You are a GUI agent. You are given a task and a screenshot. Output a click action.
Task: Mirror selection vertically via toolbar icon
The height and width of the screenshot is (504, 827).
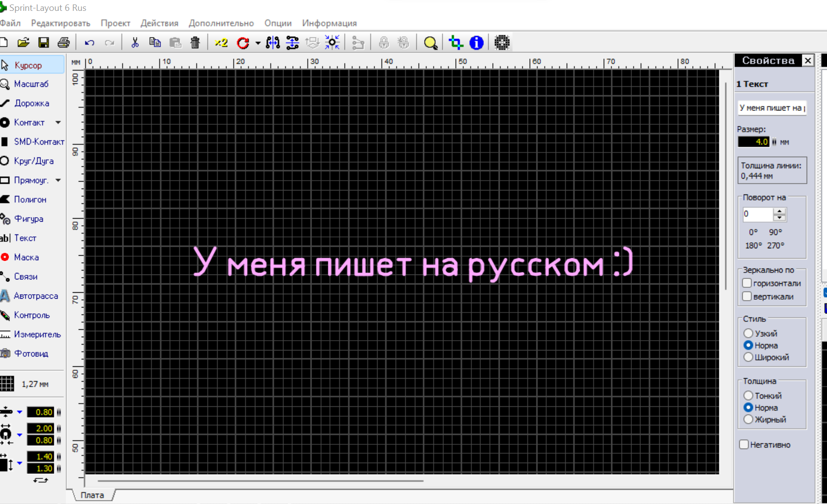tap(292, 42)
